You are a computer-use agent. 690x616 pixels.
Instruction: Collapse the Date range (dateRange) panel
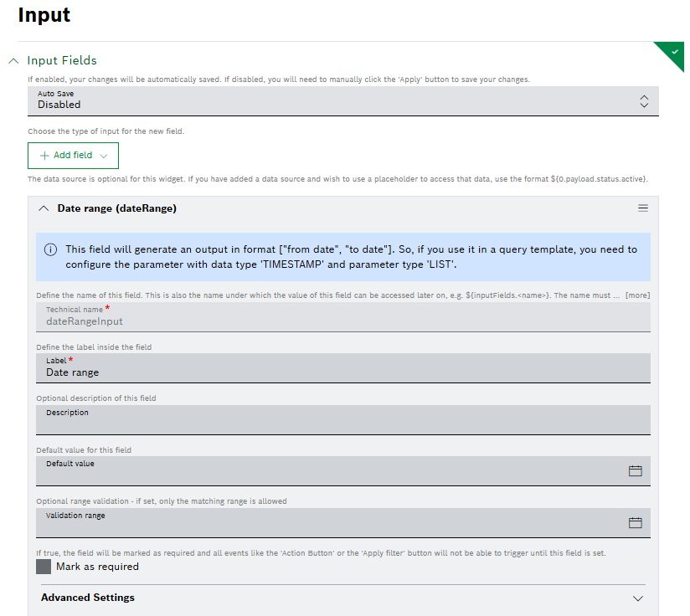pyautogui.click(x=44, y=208)
